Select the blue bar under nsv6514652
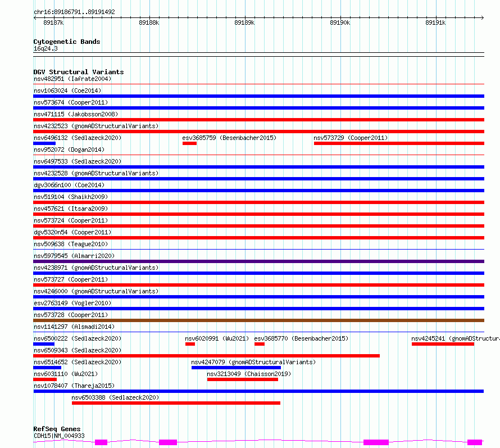The image size is (500, 448). pyautogui.click(x=47, y=368)
